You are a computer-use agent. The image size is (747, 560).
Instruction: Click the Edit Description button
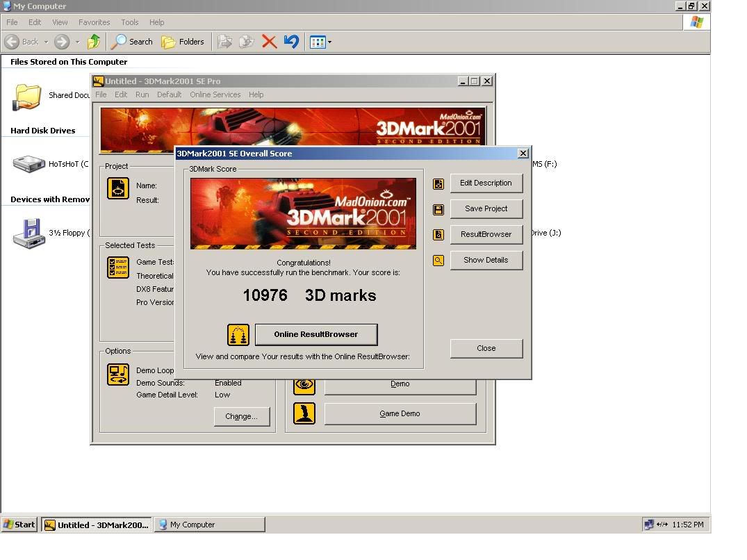[486, 183]
